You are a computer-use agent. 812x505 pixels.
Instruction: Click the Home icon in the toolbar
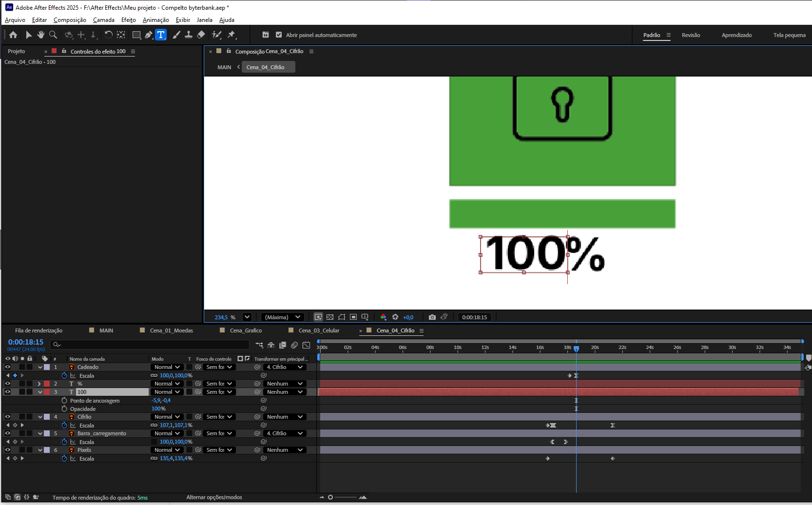tap(13, 35)
